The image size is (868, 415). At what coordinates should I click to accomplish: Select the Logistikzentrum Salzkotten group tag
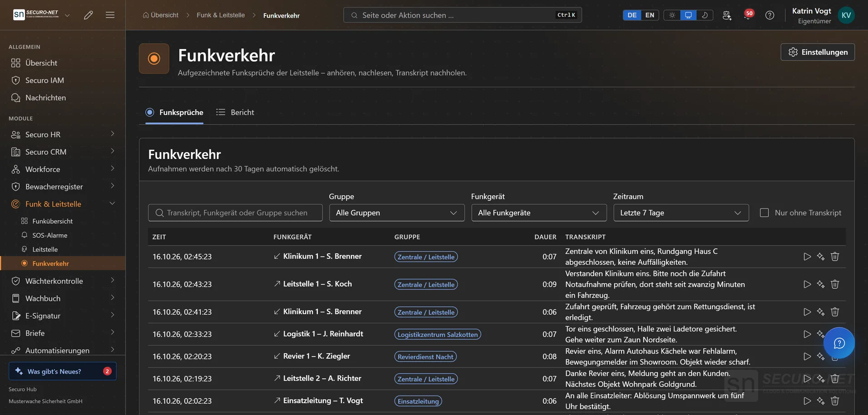(x=438, y=335)
